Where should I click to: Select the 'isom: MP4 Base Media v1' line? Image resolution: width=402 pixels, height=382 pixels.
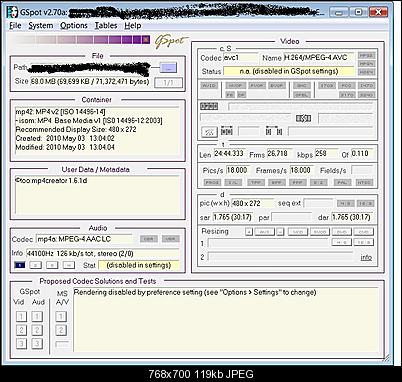pos(89,120)
